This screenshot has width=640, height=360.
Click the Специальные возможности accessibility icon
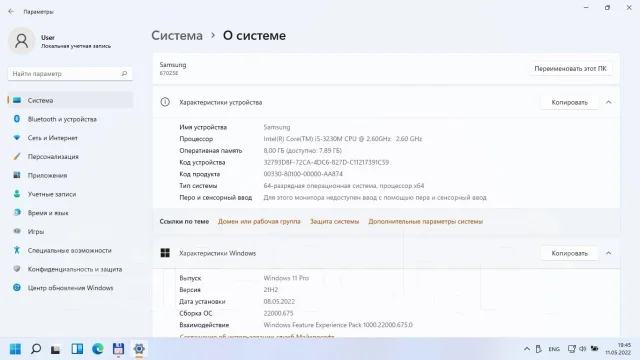point(17,250)
